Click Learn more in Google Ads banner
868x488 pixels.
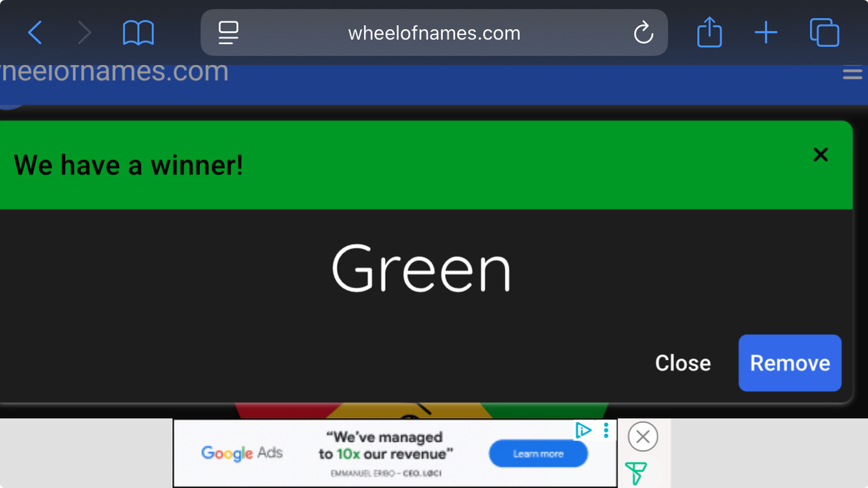[538, 453]
